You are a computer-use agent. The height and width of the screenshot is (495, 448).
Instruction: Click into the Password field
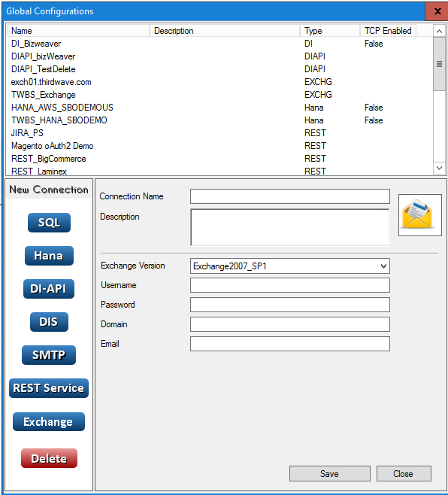point(290,305)
